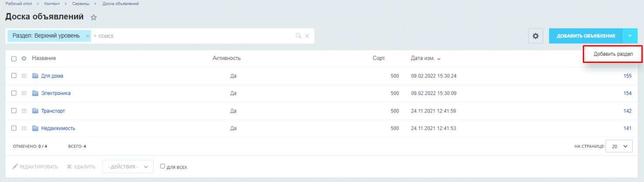Add page to favorites with star icon
The image size is (644, 182).
pos(93,18)
